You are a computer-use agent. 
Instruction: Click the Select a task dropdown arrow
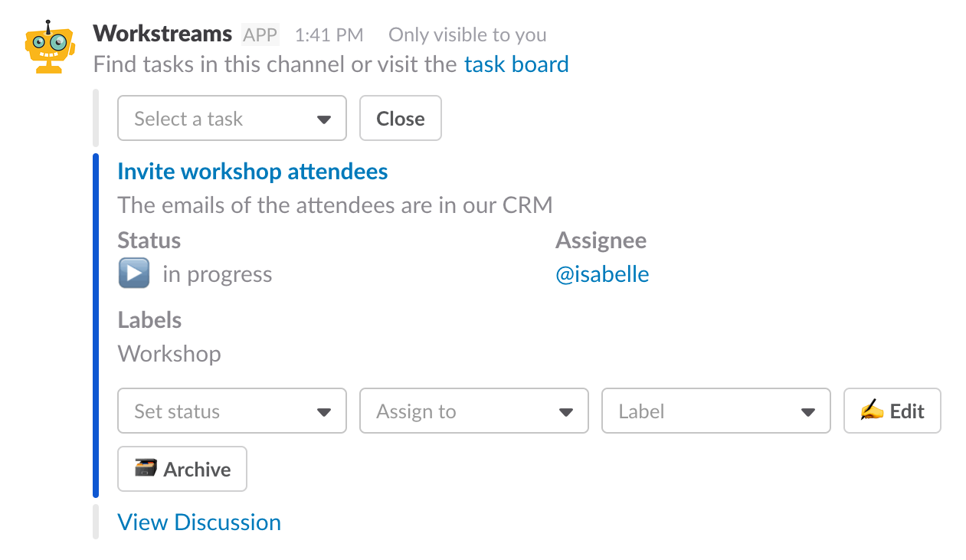pyautogui.click(x=323, y=120)
